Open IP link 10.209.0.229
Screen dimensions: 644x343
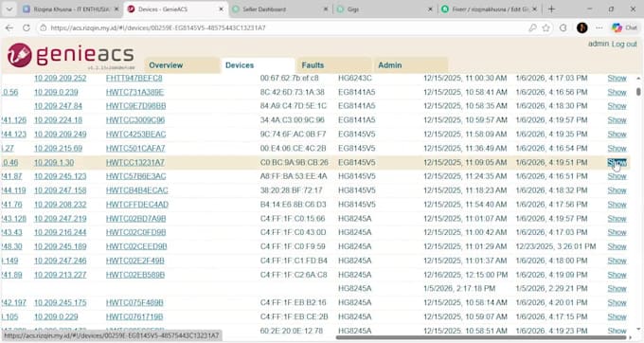(56, 316)
